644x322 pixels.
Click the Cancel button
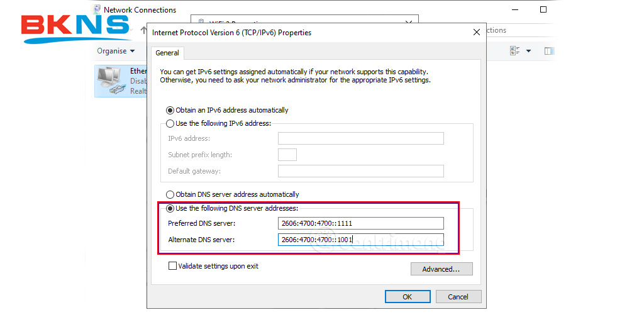tap(458, 297)
